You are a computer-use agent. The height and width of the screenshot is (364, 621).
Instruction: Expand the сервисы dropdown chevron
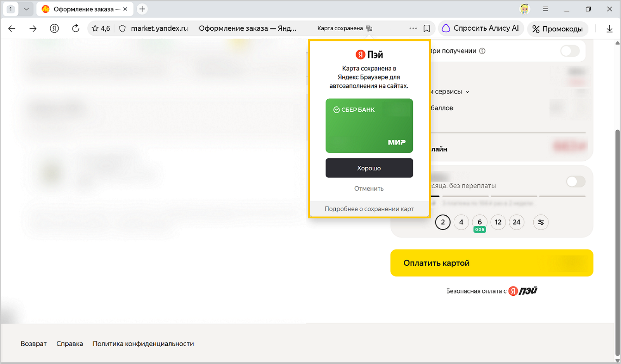point(467,92)
